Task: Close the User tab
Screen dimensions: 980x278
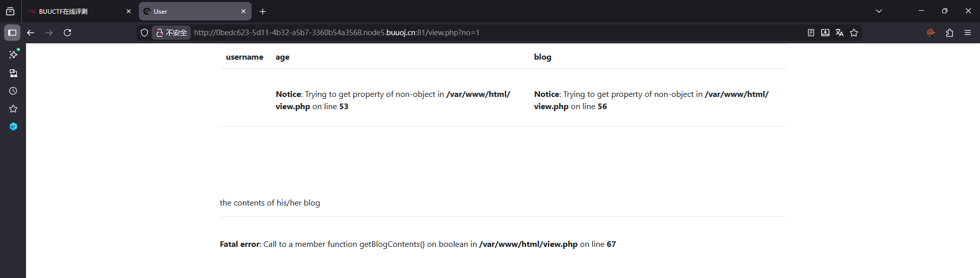Action: (x=243, y=11)
